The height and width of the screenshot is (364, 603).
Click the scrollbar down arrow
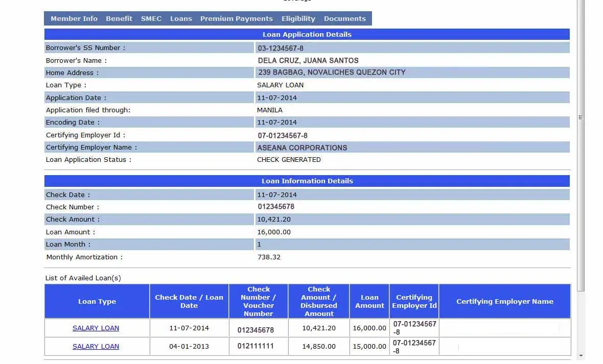tap(581, 356)
